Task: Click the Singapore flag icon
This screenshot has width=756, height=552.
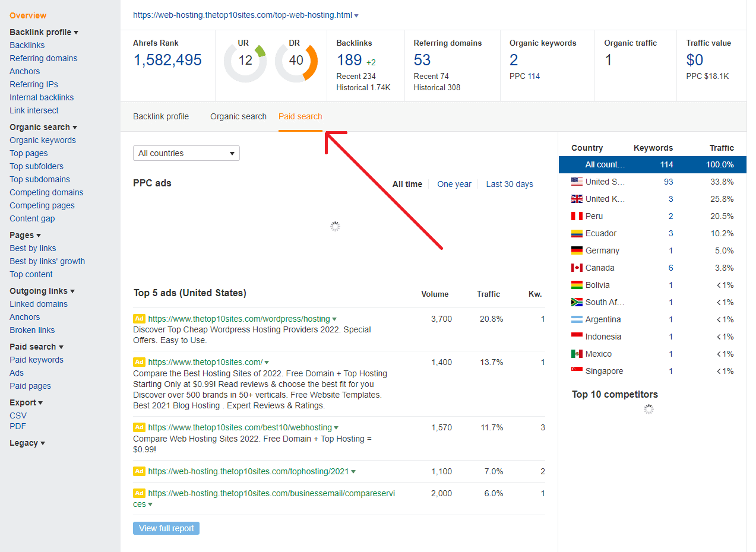Action: click(x=575, y=371)
